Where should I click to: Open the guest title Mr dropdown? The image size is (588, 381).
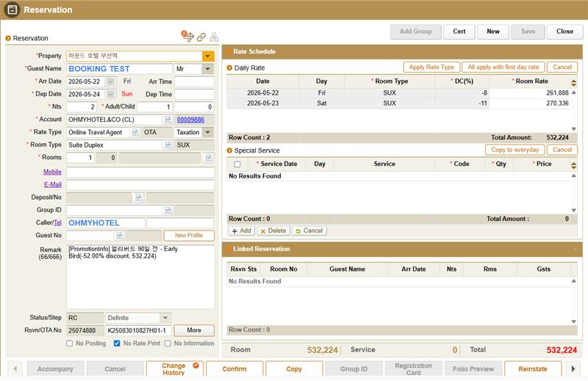tap(208, 69)
